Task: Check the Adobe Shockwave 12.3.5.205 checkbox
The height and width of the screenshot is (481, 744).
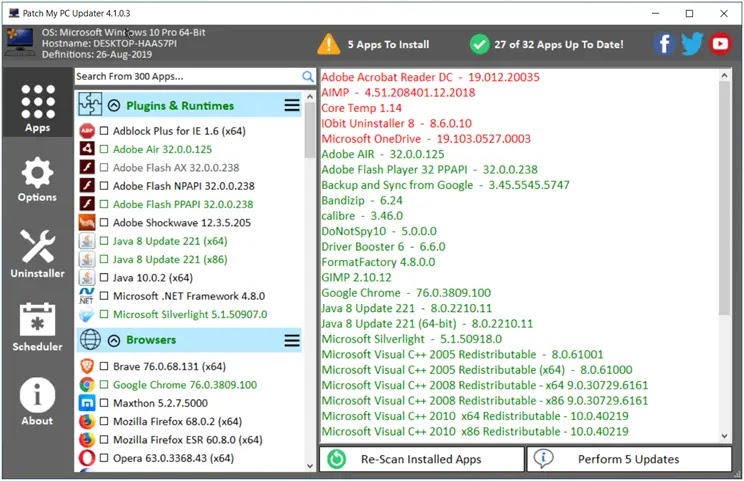Action: click(104, 222)
